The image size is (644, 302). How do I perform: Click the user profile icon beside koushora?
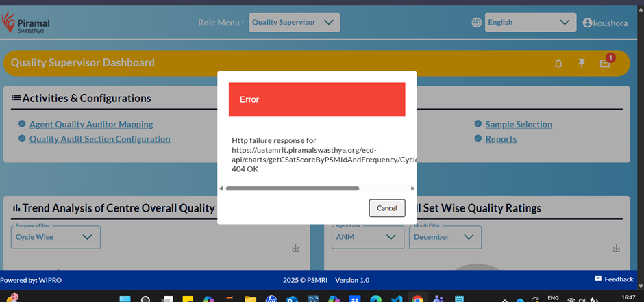pos(587,23)
